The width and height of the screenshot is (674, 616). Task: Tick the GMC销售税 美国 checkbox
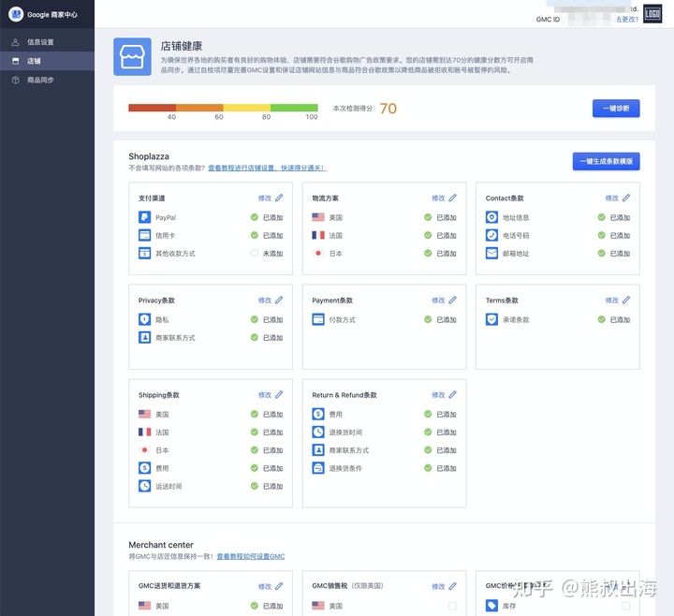(x=452, y=606)
